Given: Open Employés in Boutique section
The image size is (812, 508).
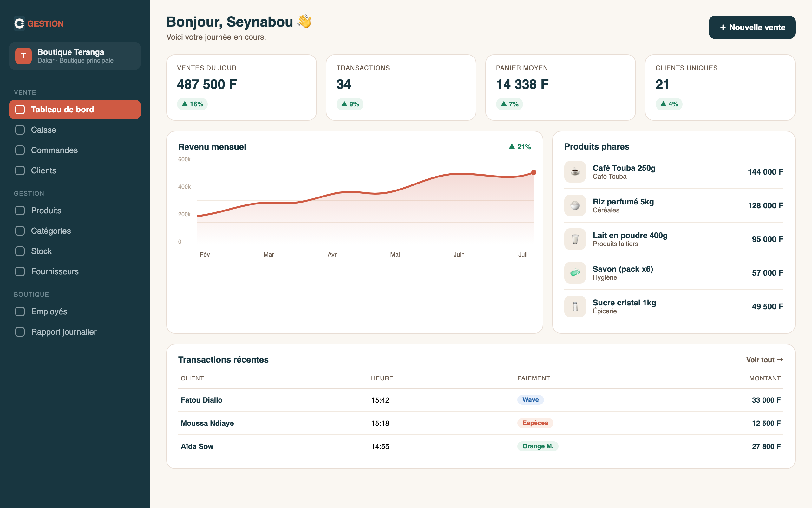Looking at the screenshot, I should coord(75,311).
